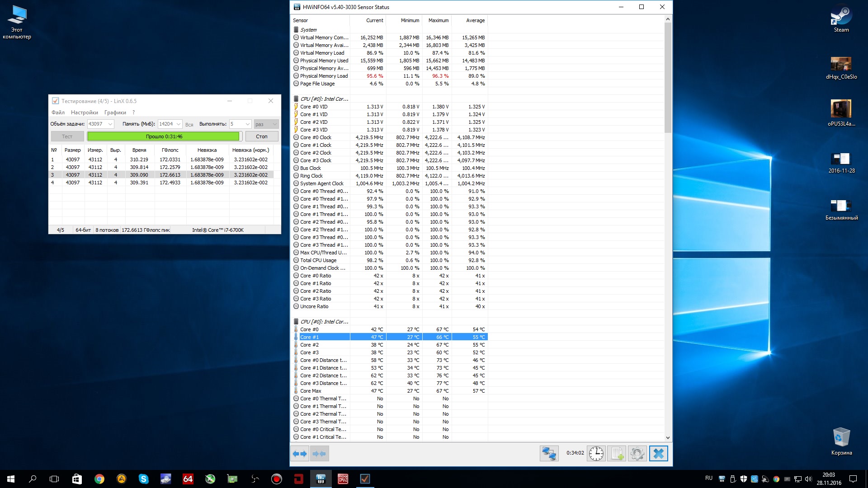Click the log file icon with green plus
868x488 pixels.
click(617, 453)
